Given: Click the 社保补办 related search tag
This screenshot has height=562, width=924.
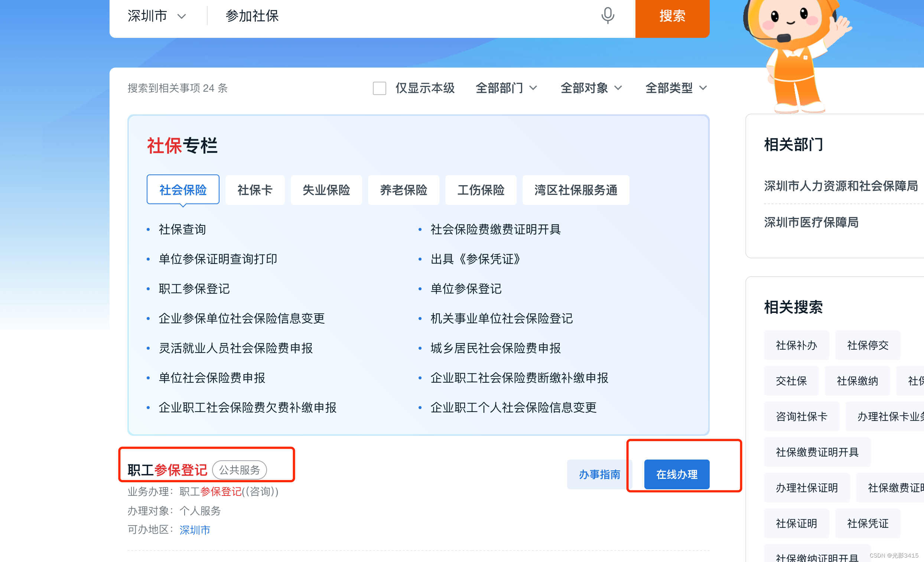Looking at the screenshot, I should (796, 345).
